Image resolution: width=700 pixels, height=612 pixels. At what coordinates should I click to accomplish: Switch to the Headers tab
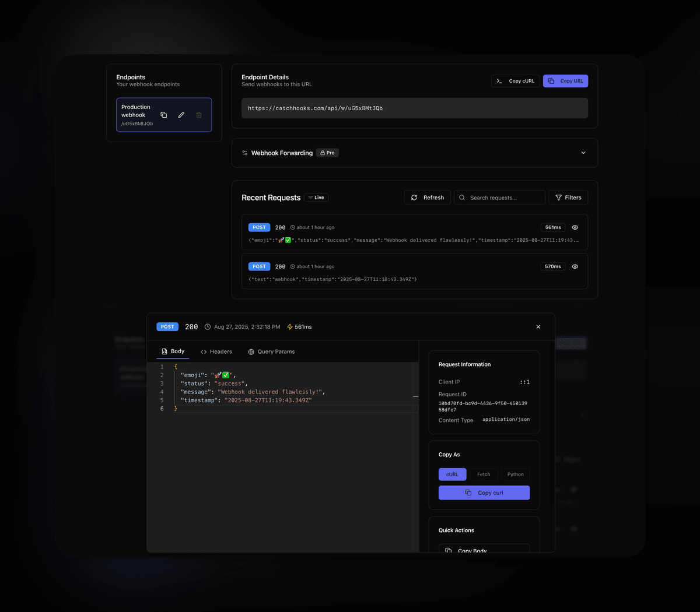[216, 351]
